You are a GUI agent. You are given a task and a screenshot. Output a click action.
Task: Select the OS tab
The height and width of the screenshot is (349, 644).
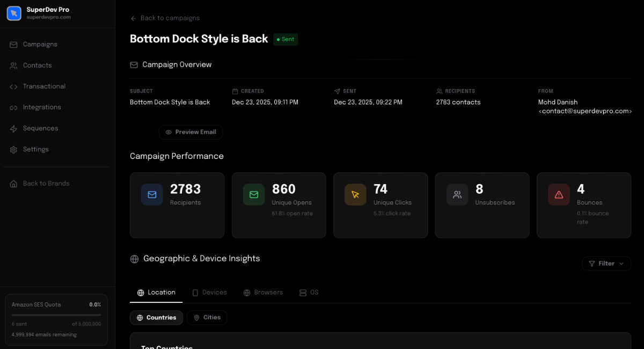(x=309, y=293)
